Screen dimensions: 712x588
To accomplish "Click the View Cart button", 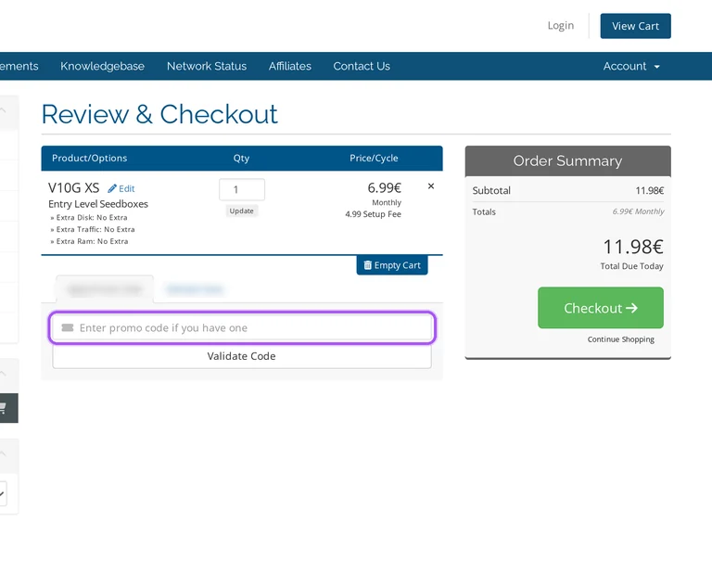I will pyautogui.click(x=635, y=26).
